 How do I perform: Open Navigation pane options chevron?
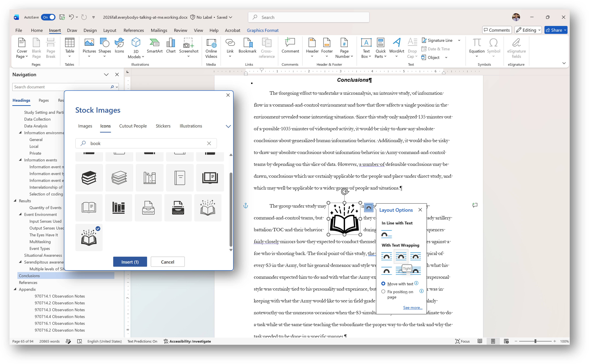106,75
